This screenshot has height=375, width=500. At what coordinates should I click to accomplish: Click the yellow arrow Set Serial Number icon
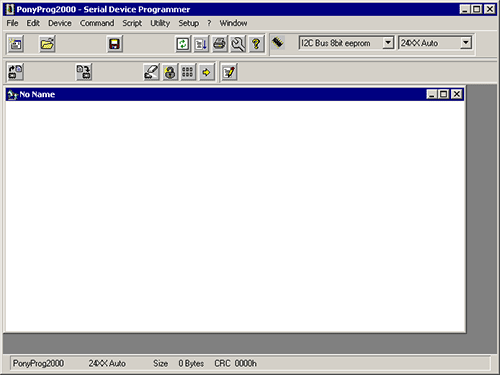click(x=206, y=72)
